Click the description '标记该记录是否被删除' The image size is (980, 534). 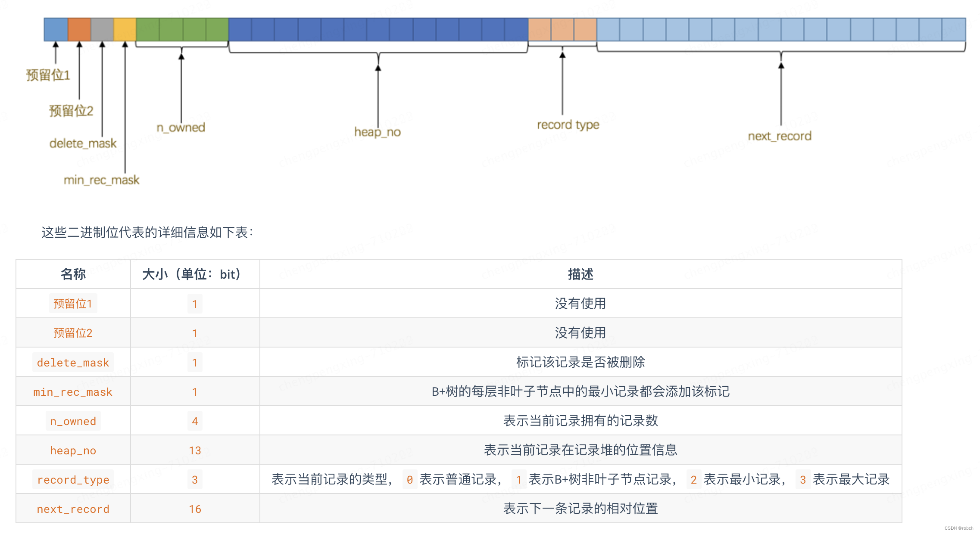[581, 362]
